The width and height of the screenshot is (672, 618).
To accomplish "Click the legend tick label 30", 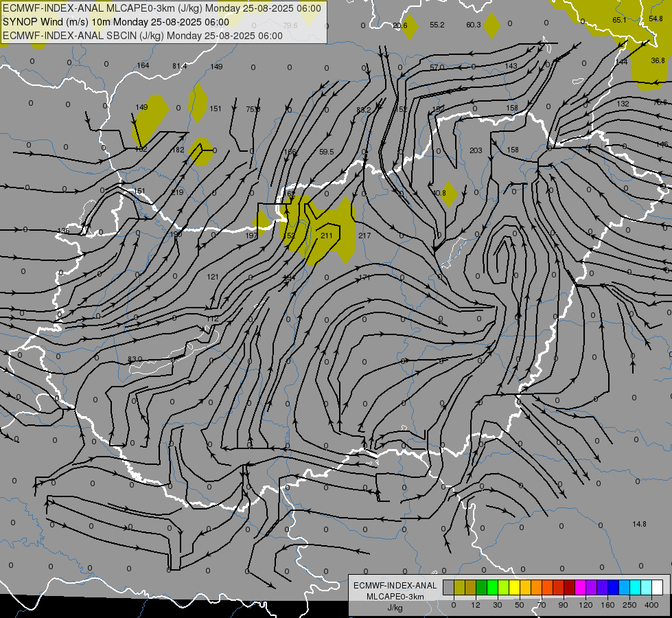I will pyautogui.click(x=497, y=605).
